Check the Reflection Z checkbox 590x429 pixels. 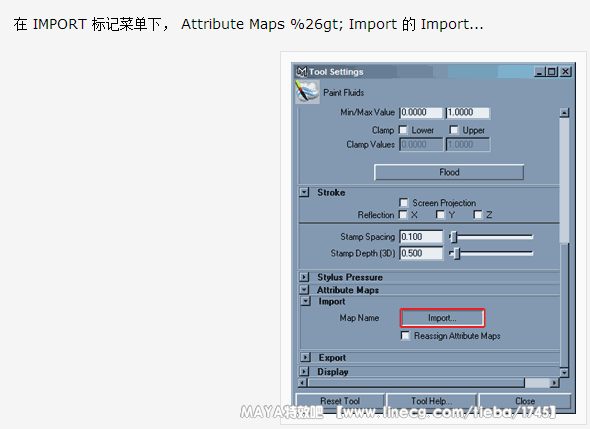[477, 214]
